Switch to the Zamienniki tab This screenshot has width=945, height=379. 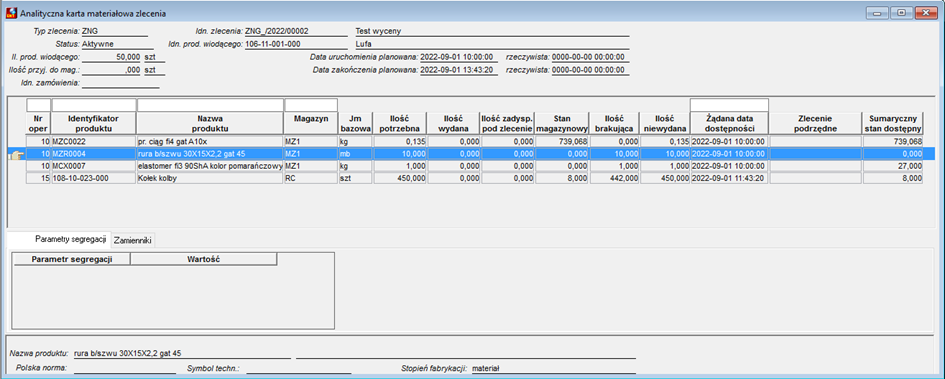click(x=134, y=240)
